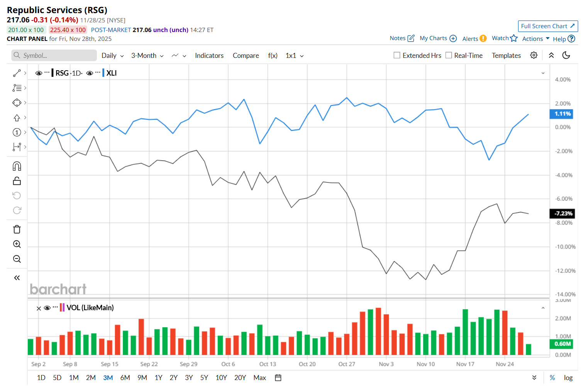
Task: Select the 6M time range tab
Action: point(125,378)
